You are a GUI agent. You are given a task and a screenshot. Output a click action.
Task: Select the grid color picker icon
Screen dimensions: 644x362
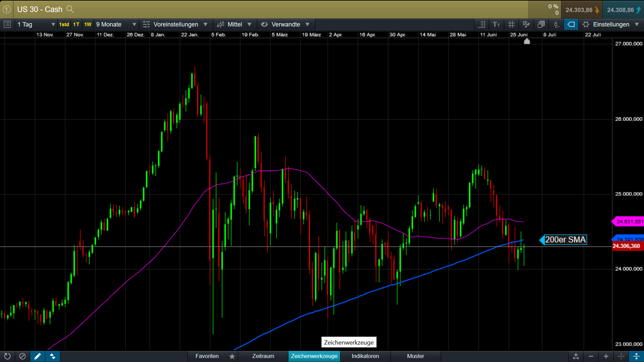526,24
